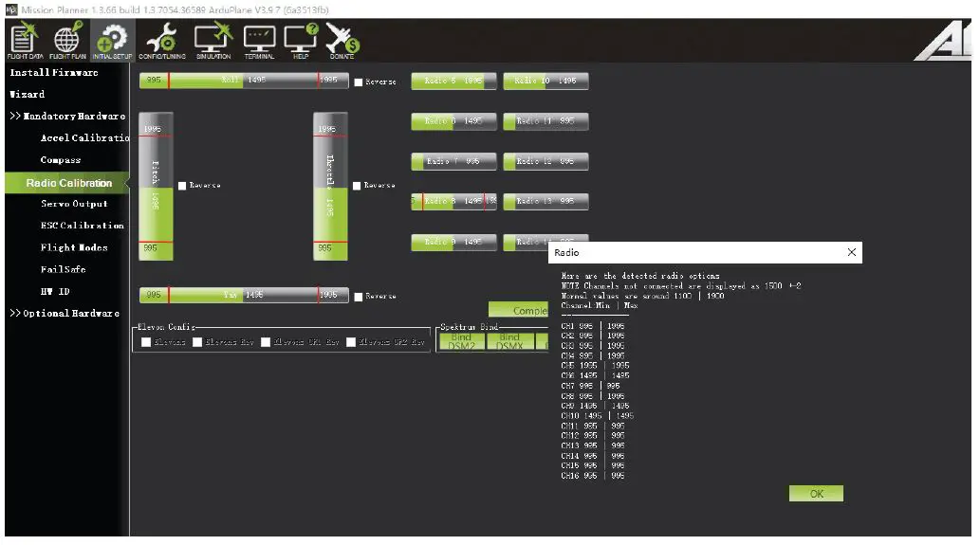Click the Mission Planner title bar icon

pyautogui.click(x=11, y=9)
